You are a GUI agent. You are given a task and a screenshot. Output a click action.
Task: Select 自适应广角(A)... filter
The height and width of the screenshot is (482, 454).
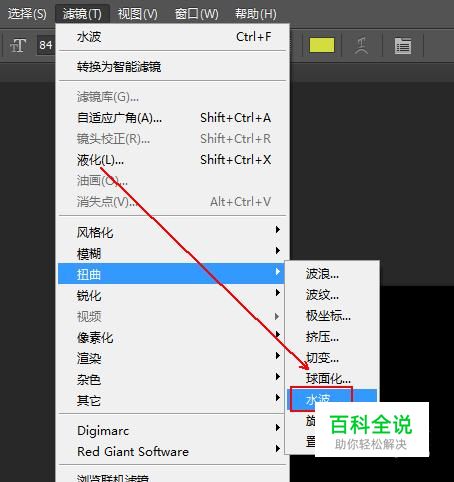pyautogui.click(x=172, y=118)
